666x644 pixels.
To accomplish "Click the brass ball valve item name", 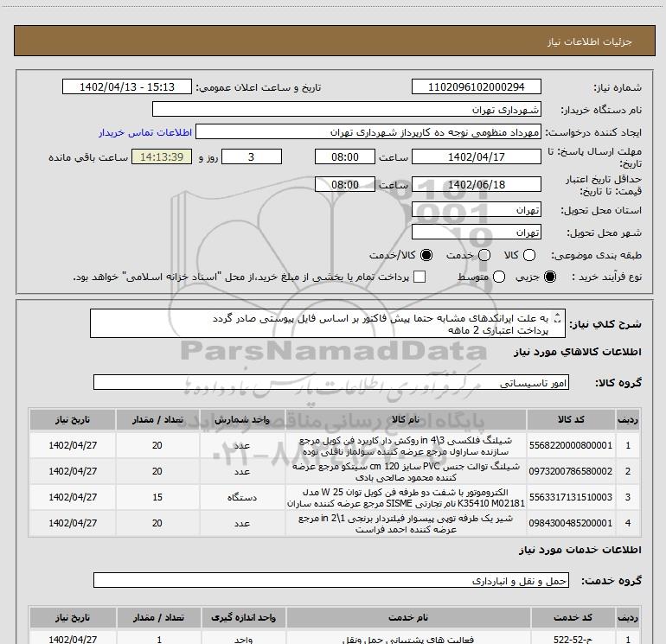I will click(x=406, y=524).
